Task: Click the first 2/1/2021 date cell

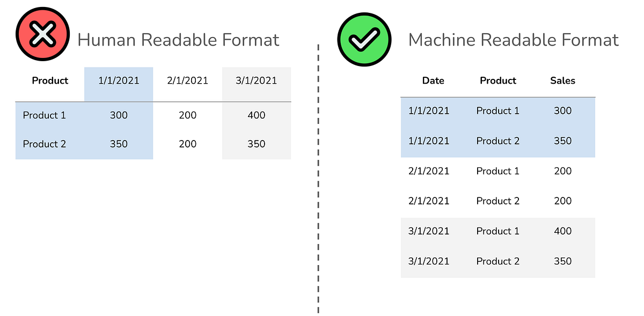Action: (x=429, y=171)
